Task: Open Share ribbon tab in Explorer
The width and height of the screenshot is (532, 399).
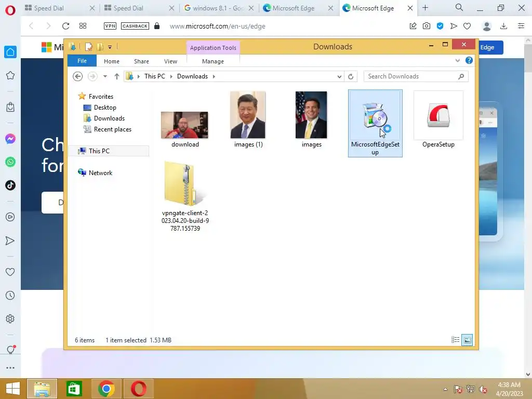Action: tap(141, 61)
